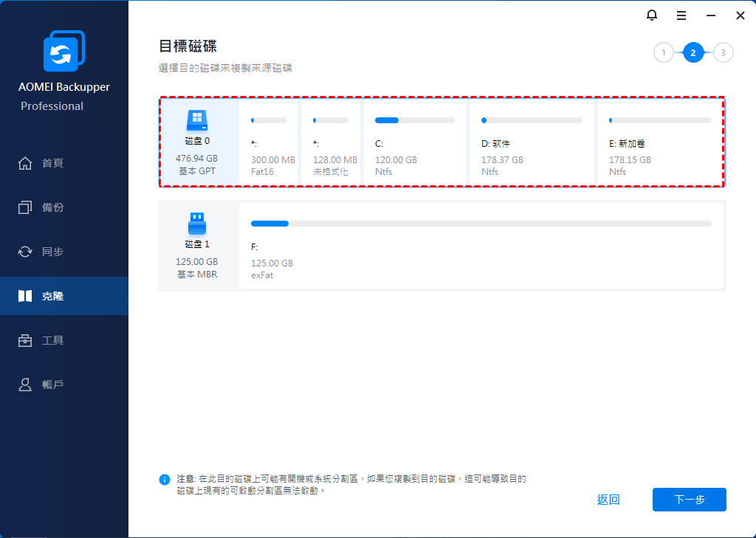Click the F: partition usage bar
This screenshot has height=538, width=756.
pyautogui.click(x=481, y=224)
